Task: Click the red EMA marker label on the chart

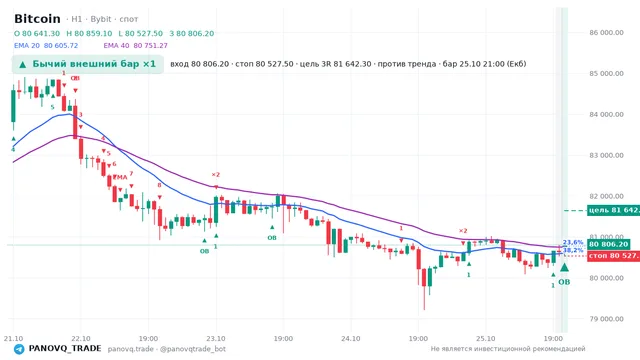Action: pos(120,178)
